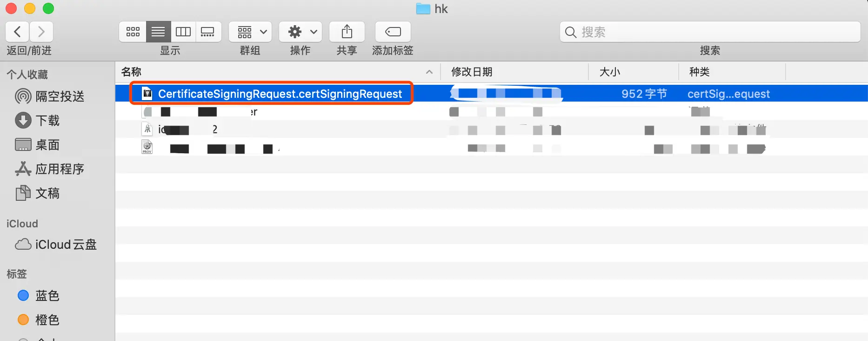Switch to column view
868x341 pixels.
coord(183,32)
